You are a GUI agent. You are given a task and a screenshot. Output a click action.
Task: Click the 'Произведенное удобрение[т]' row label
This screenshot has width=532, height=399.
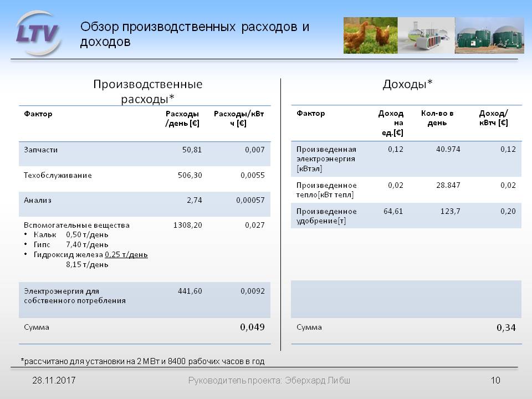(326, 216)
